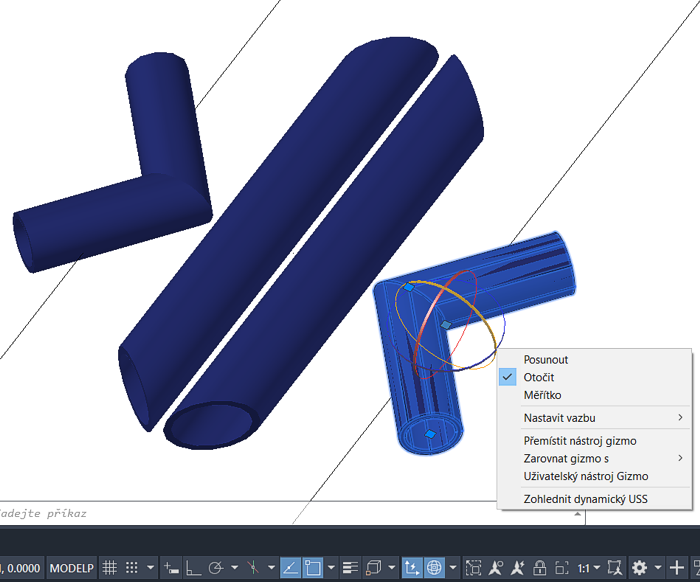This screenshot has height=582, width=700.
Task: Click MODELP model space button
Action: click(x=72, y=567)
